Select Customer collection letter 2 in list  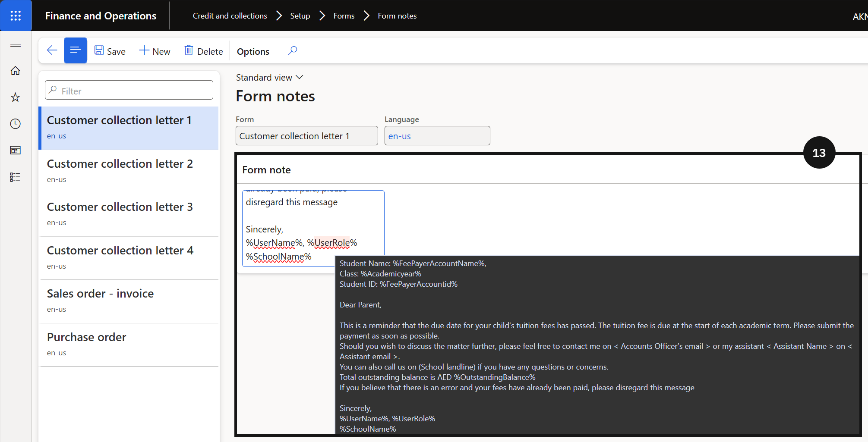[x=129, y=172]
